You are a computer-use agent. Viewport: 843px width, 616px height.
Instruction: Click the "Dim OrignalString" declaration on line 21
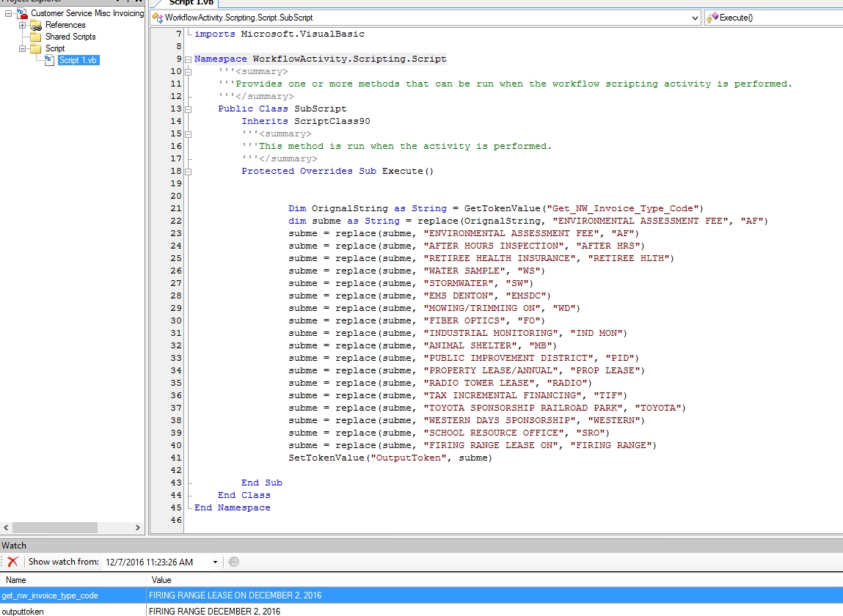tap(496, 208)
